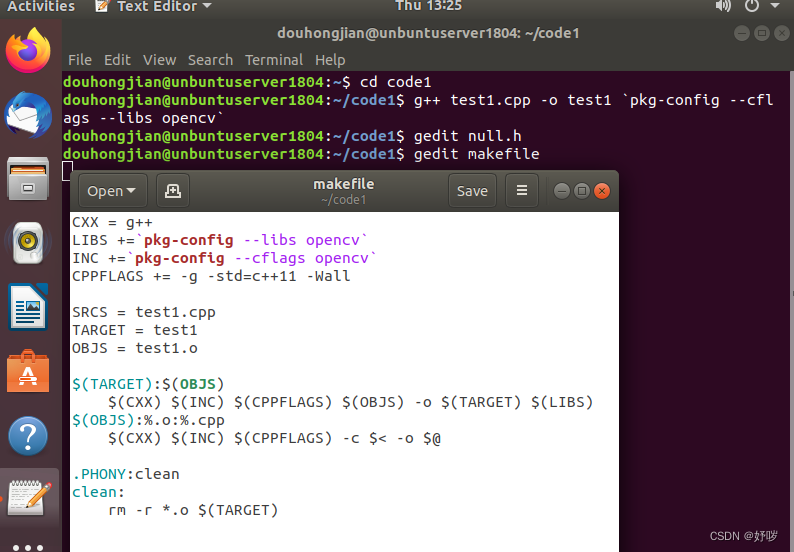Open the Text Editor app menu
The height and width of the screenshot is (552, 794).
[153, 6]
